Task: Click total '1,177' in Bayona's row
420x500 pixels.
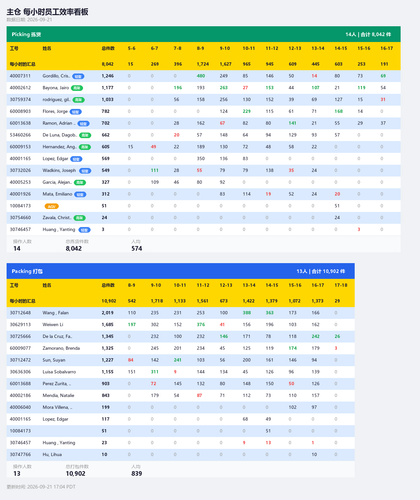Action: pyautogui.click(x=107, y=88)
